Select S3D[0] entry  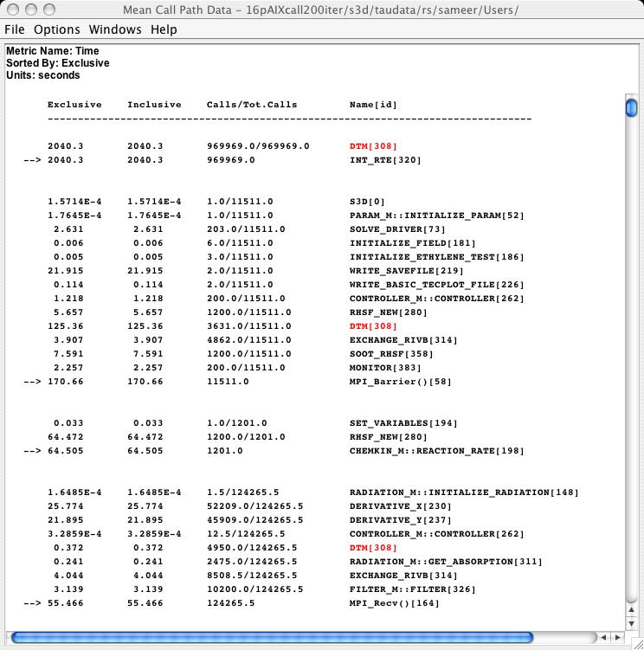click(x=367, y=202)
